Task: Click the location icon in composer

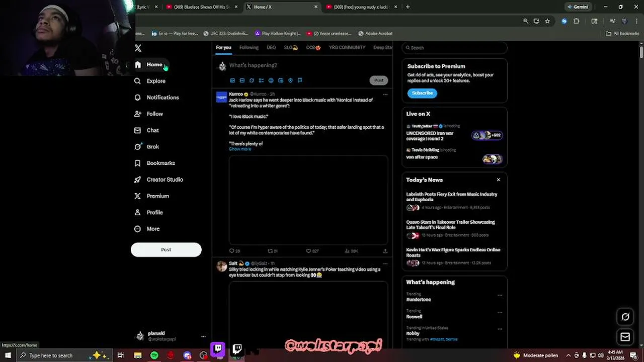Action: tap(290, 80)
